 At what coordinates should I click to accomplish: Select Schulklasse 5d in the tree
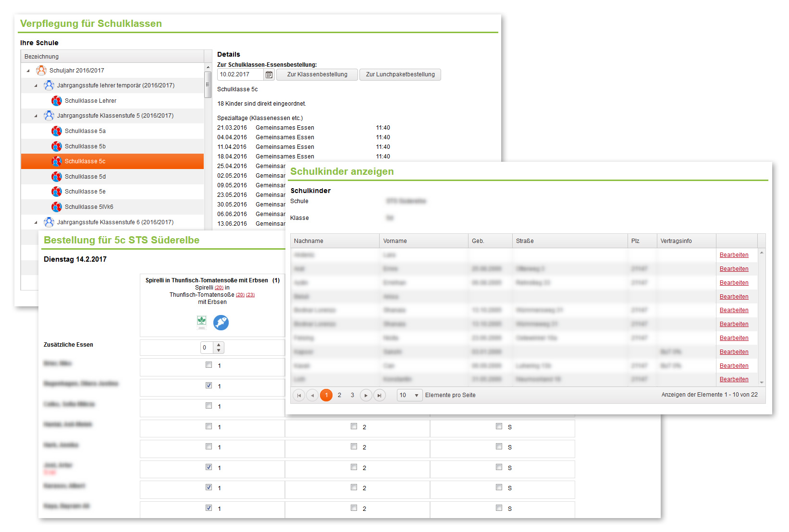pos(85,177)
